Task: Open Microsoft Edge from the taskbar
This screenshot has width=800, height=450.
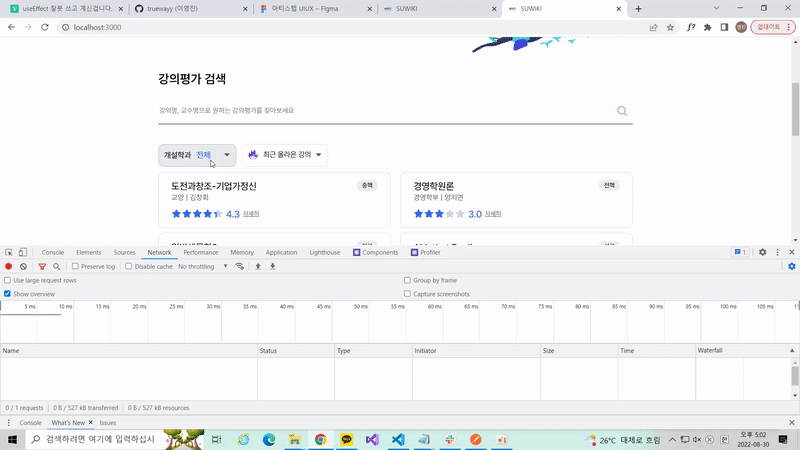Action: [x=269, y=439]
